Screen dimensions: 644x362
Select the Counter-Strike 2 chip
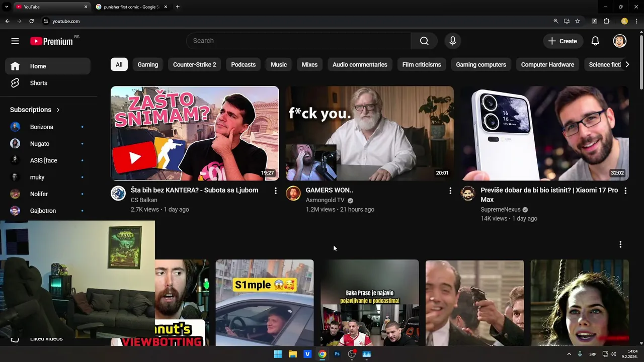(x=195, y=64)
